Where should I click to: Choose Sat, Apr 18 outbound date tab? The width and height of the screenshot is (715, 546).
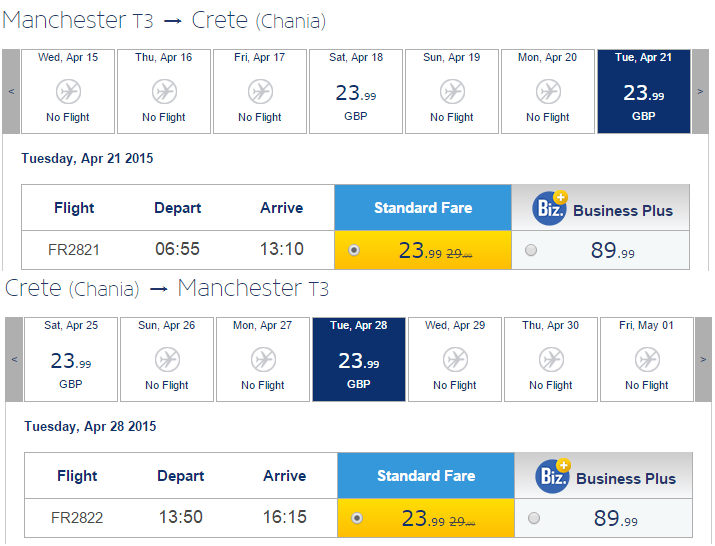[x=356, y=92]
